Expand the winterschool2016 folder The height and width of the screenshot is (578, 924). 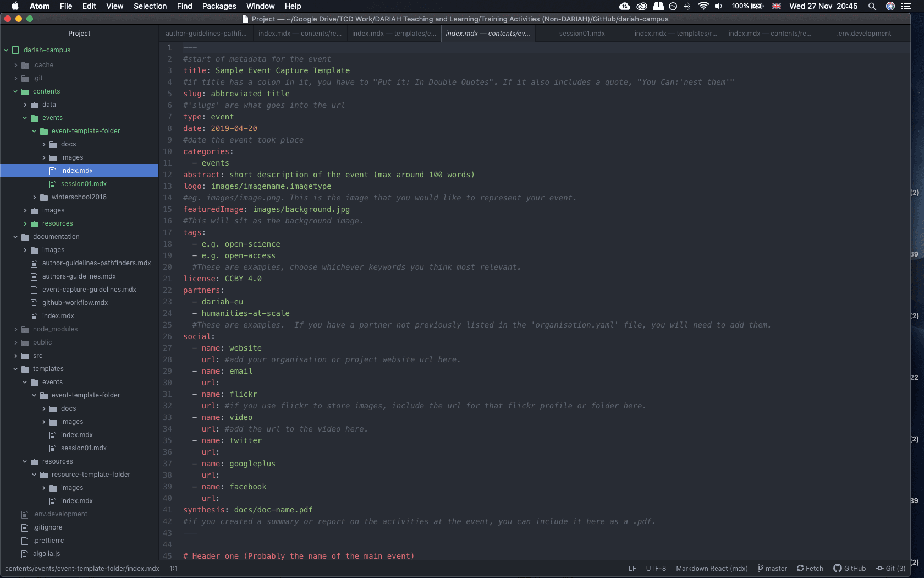(x=34, y=197)
